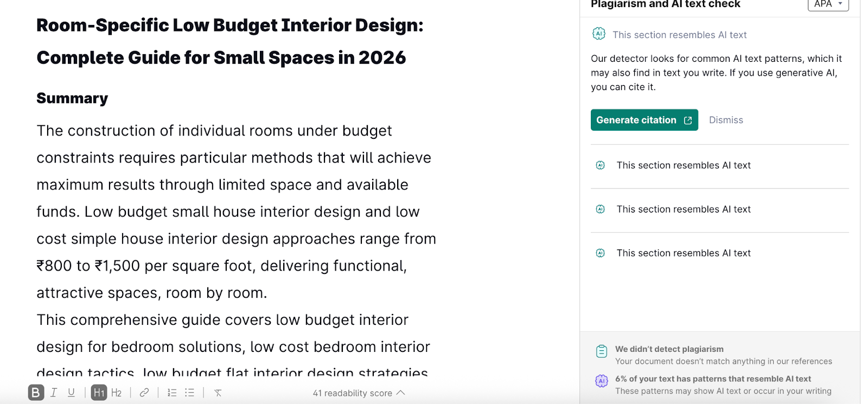
Task: Select the 'We didn't detect plagiarism' message
Action: pos(669,349)
